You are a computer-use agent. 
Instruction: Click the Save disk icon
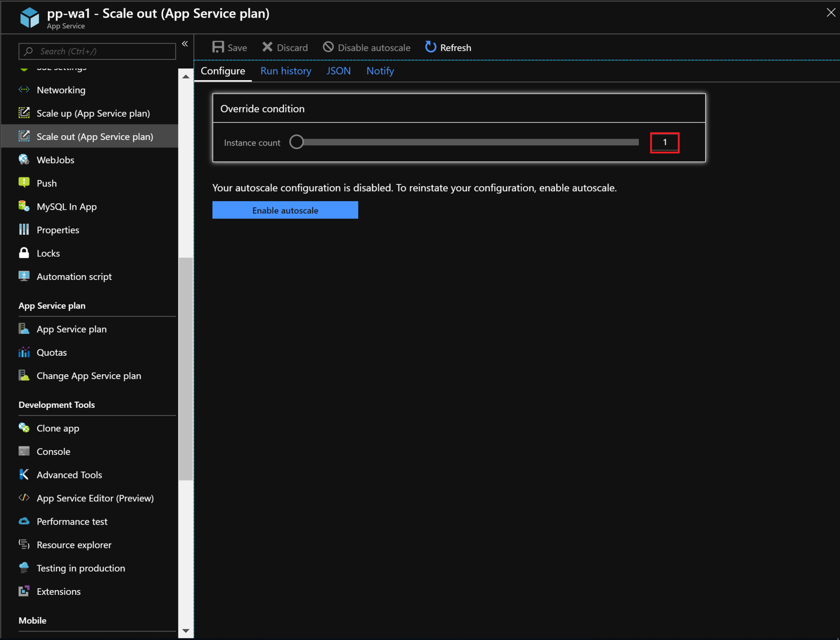pyautogui.click(x=218, y=47)
